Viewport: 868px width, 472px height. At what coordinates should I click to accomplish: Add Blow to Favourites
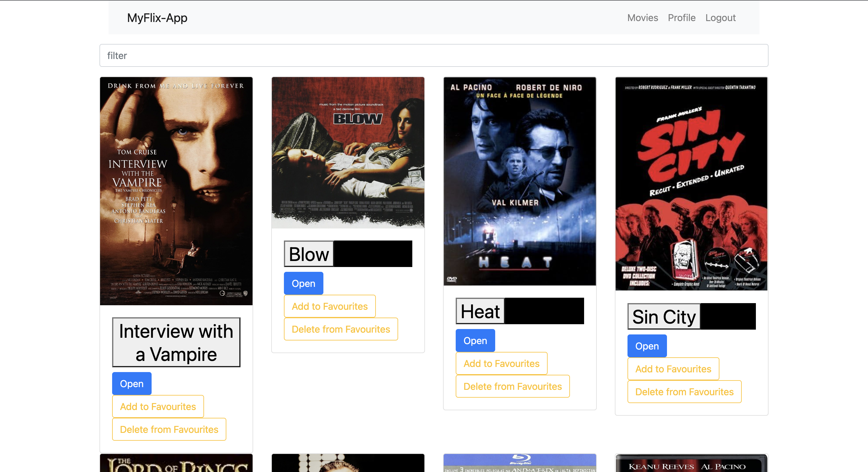coord(329,306)
